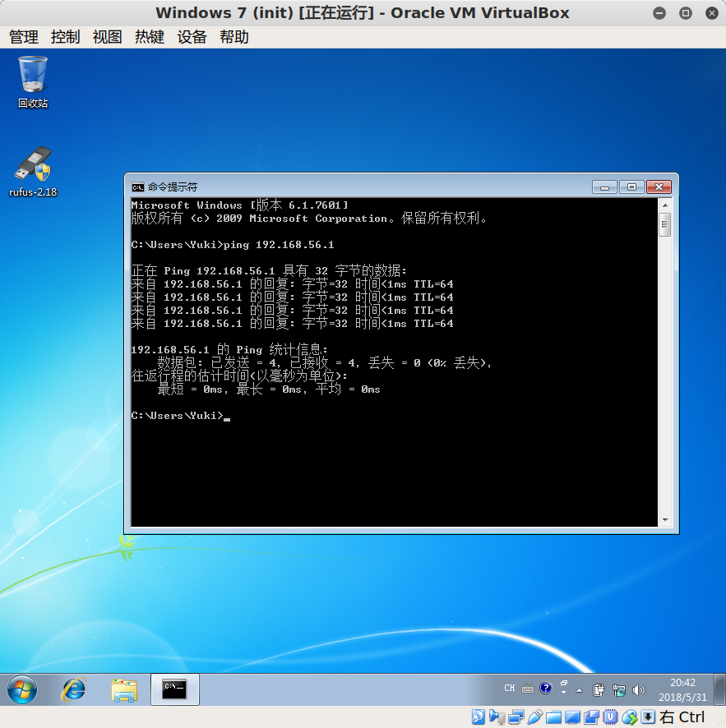Click the VirtualBox display indicator icon
This screenshot has width=726, height=728.
(572, 717)
